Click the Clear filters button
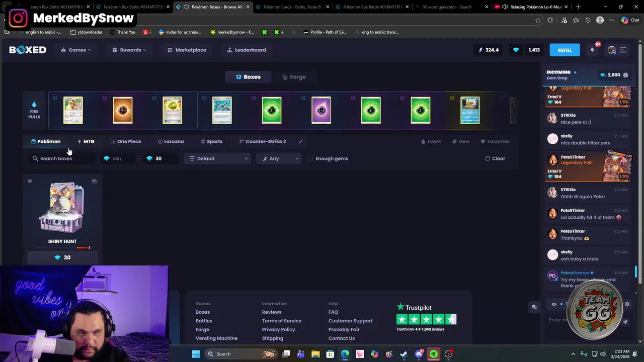 tap(495, 158)
